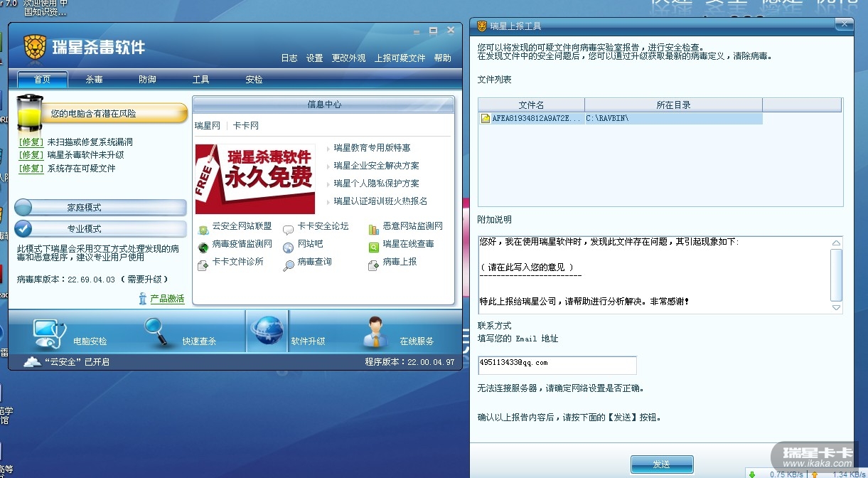The image size is (868, 478).
Task: Switch to the 防御 tab
Action: point(147,79)
